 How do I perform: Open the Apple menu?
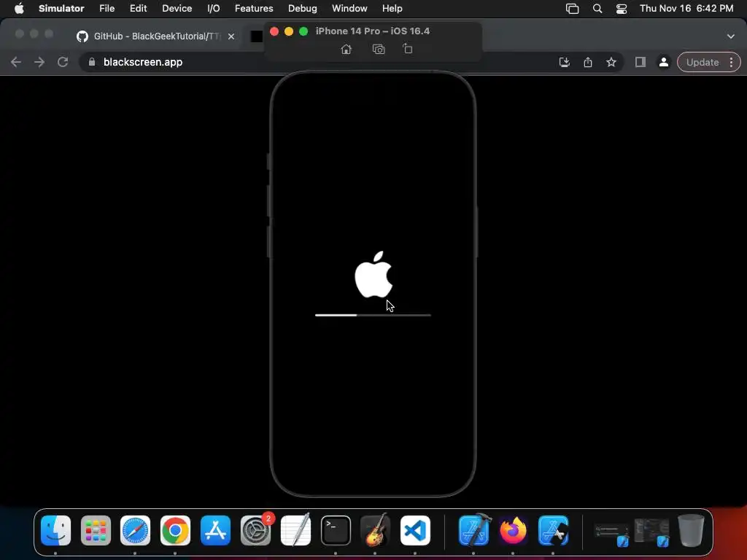click(19, 9)
